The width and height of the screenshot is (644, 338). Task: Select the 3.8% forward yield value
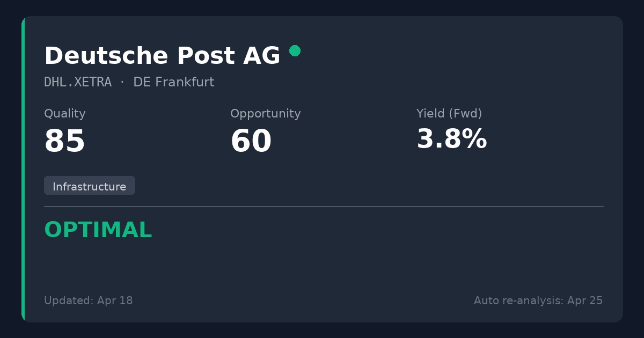pyautogui.click(x=451, y=139)
